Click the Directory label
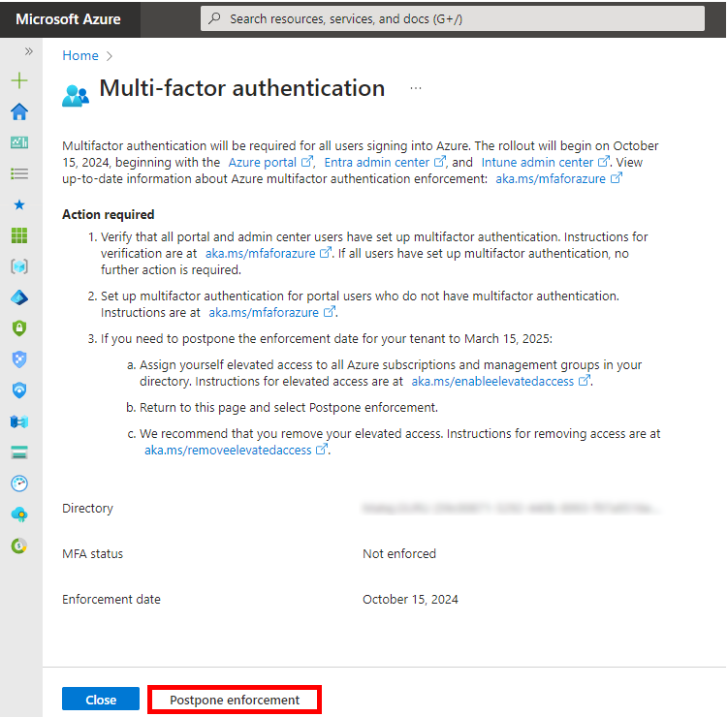 [88, 508]
